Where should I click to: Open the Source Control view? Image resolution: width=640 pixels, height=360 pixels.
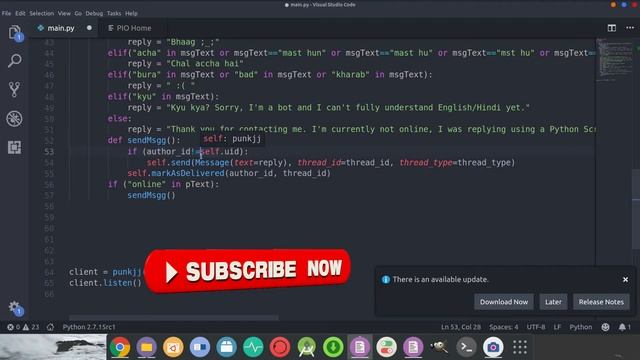click(15, 89)
